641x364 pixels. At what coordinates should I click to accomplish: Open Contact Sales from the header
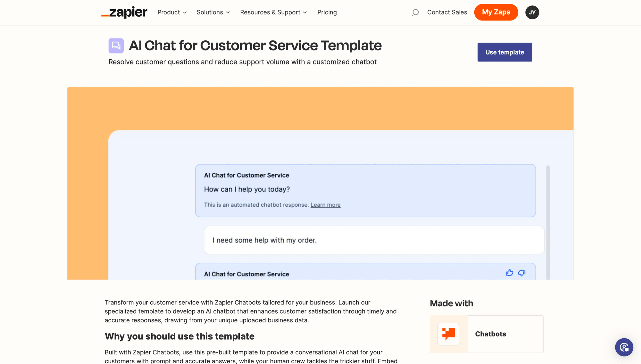447,12
